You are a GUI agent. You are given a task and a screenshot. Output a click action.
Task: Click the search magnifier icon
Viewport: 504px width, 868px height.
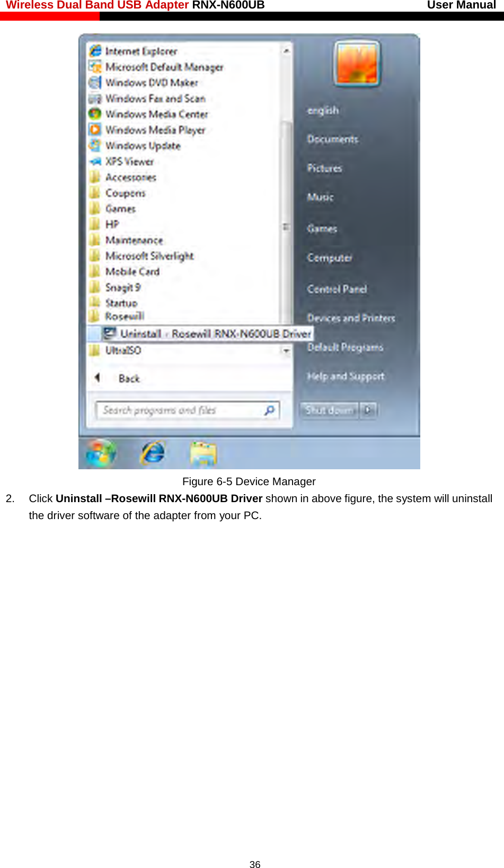pos(269,410)
